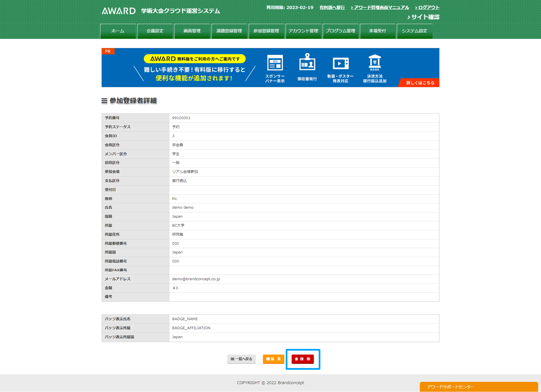
Task: Click the hamburger icon beside 参加登録者詳細
Action: pyautogui.click(x=104, y=101)
